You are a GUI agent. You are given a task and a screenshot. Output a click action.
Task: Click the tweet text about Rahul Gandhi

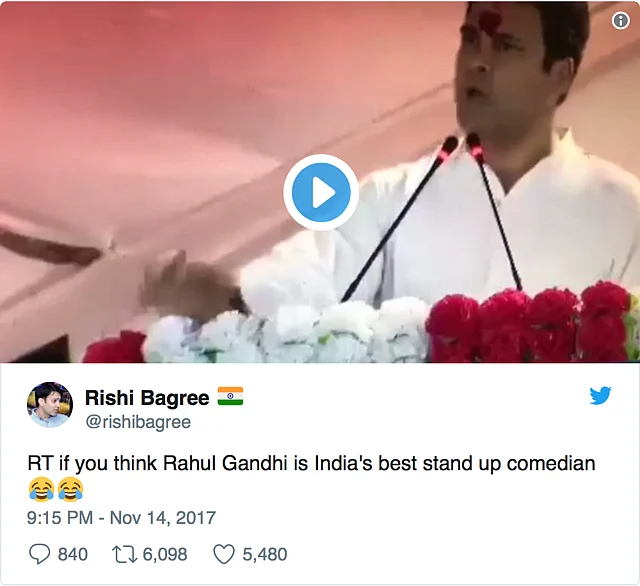point(311,464)
